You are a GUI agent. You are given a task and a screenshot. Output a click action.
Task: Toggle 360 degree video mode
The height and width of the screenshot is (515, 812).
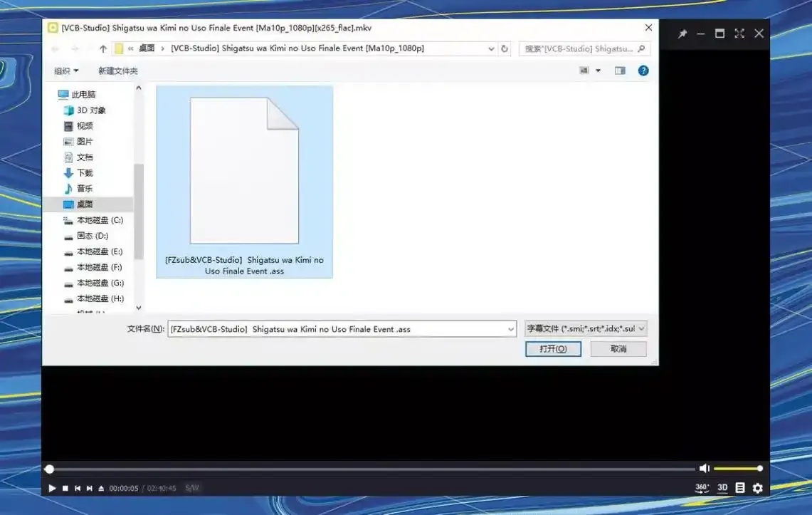click(x=702, y=488)
